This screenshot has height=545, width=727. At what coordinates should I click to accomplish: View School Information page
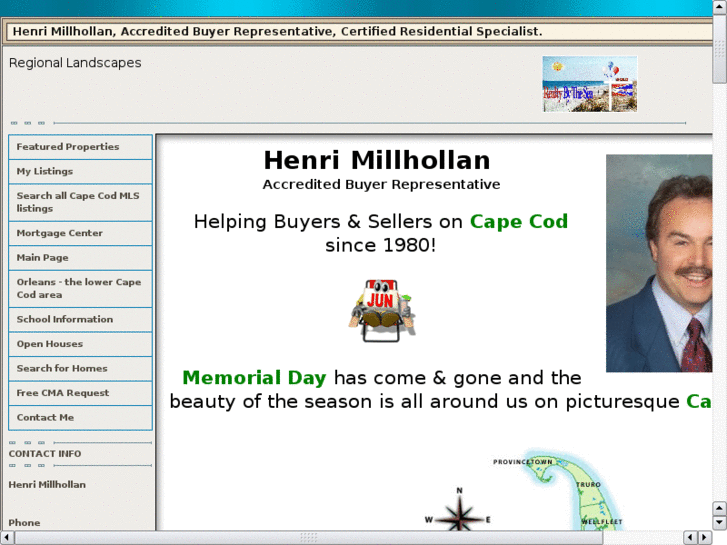tap(80, 320)
